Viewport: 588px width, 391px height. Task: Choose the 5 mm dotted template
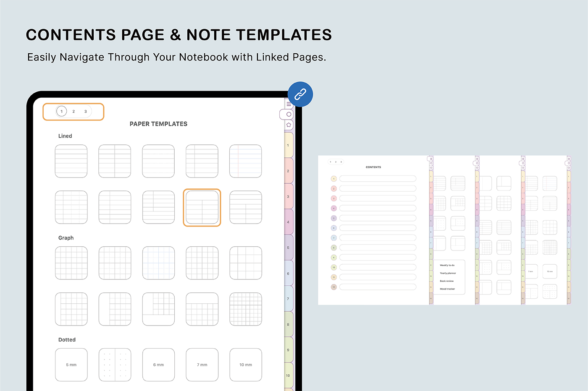tap(71, 365)
